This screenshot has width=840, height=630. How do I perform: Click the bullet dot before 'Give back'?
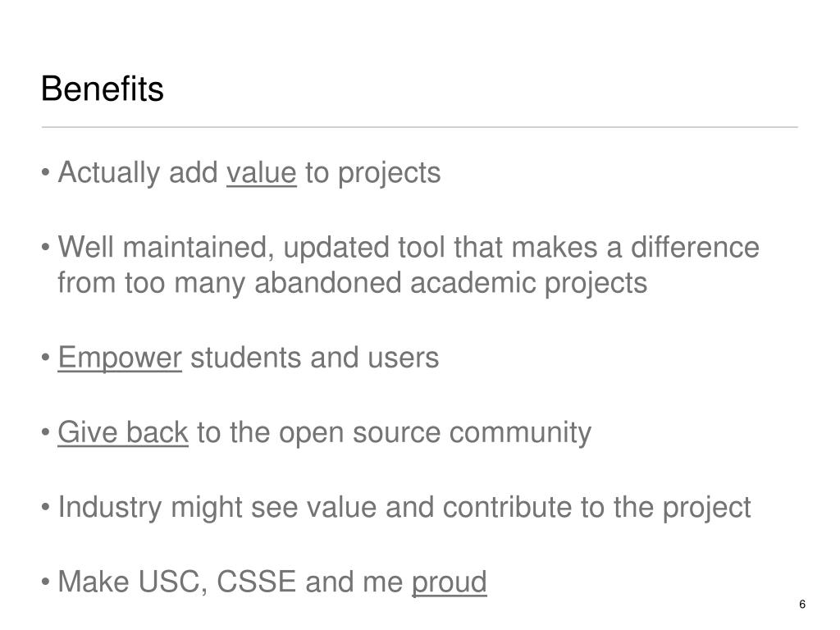click(46, 431)
